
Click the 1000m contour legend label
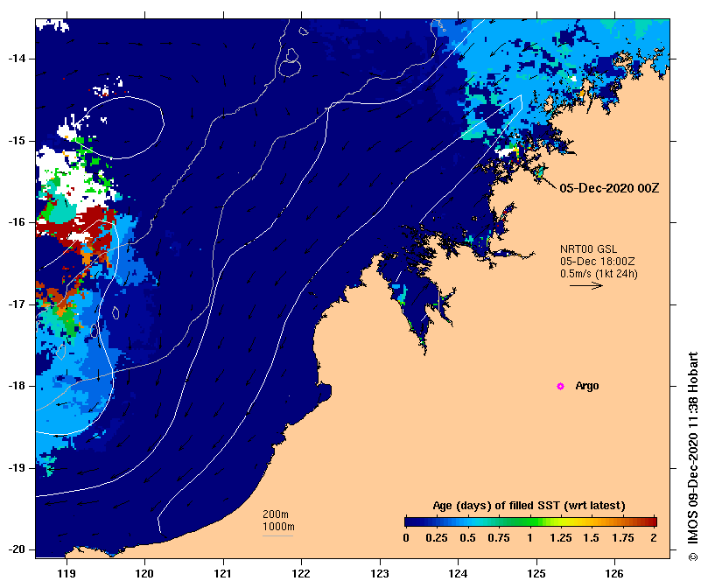coord(278,527)
